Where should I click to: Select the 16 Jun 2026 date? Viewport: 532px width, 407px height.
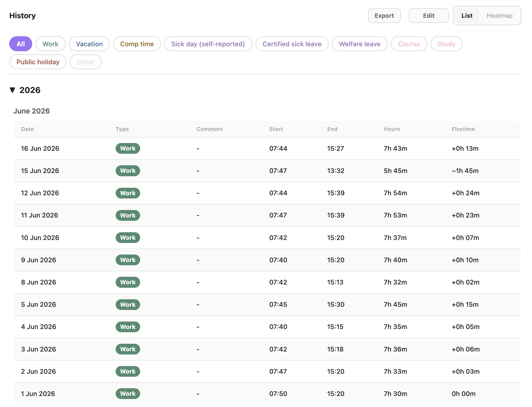(x=40, y=148)
